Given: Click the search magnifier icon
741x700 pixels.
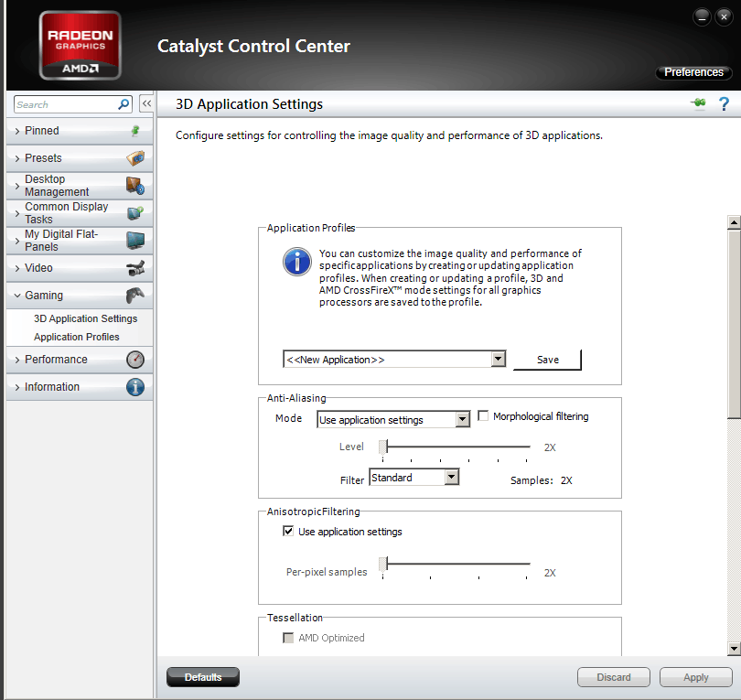Looking at the screenshot, I should click(x=123, y=104).
